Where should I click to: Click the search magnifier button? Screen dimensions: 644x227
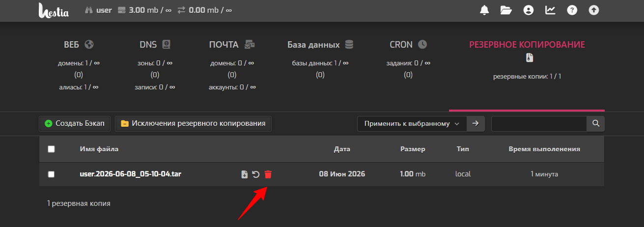pyautogui.click(x=596, y=124)
